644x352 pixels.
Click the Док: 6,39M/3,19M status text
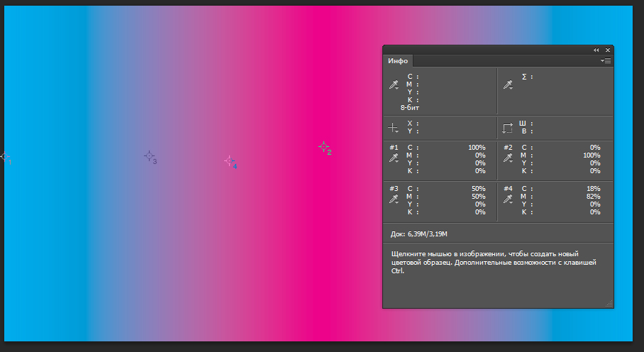tap(419, 234)
